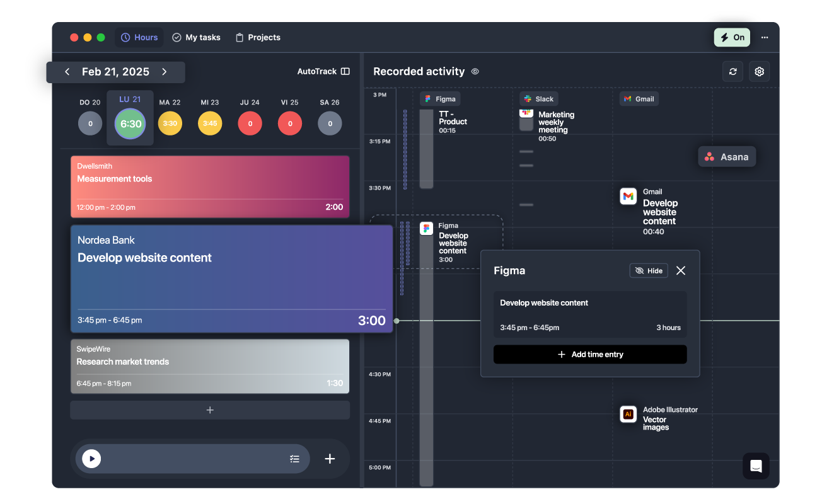Click the Asana app label in Recorded activity
The width and height of the screenshot is (822, 504).
[x=726, y=156]
